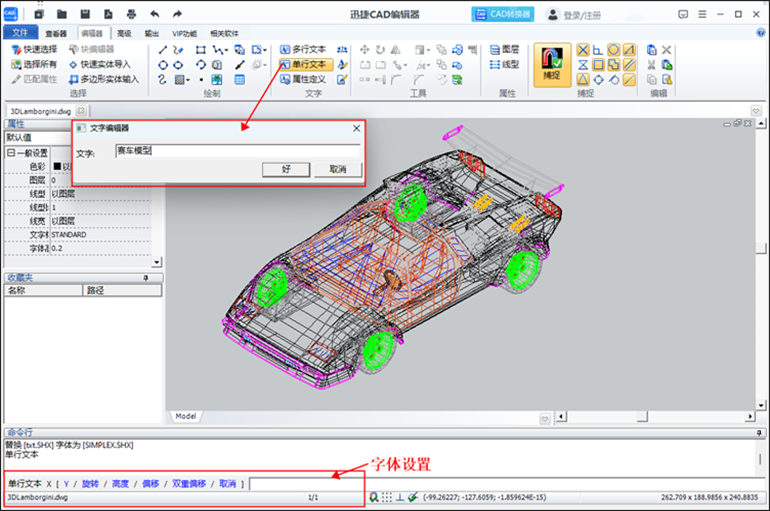Open folder icon in title bar

pyautogui.click(x=62, y=14)
